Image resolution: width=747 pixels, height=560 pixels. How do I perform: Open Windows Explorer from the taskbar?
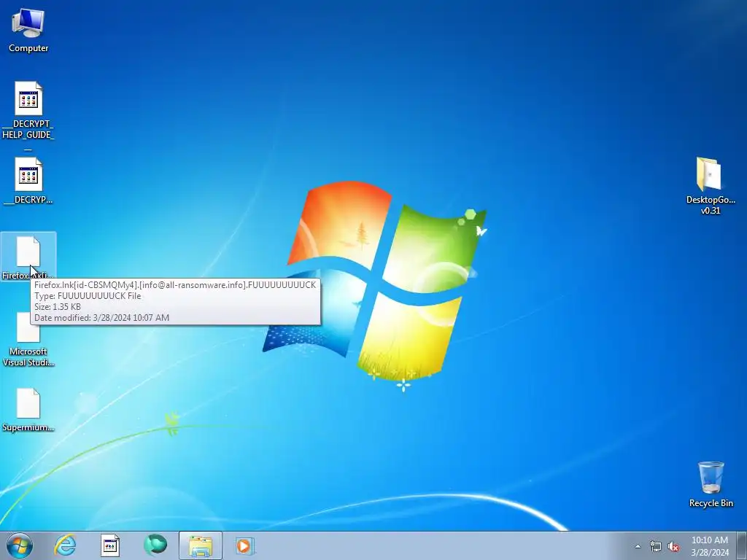pyautogui.click(x=201, y=545)
